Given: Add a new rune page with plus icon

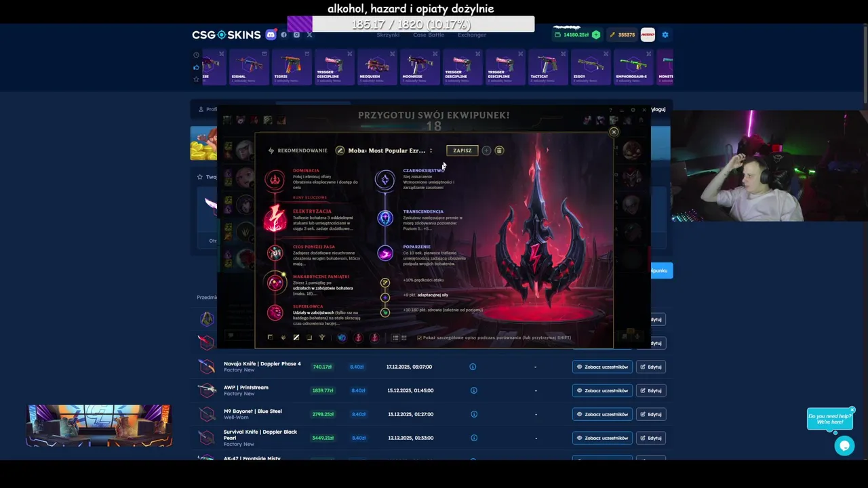Looking at the screenshot, I should 486,150.
